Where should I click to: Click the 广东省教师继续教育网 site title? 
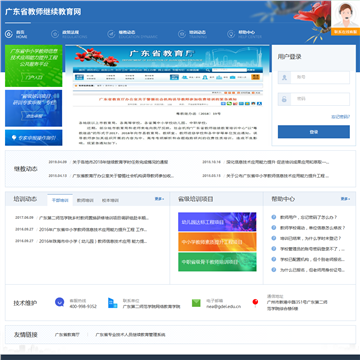(x=43, y=12)
